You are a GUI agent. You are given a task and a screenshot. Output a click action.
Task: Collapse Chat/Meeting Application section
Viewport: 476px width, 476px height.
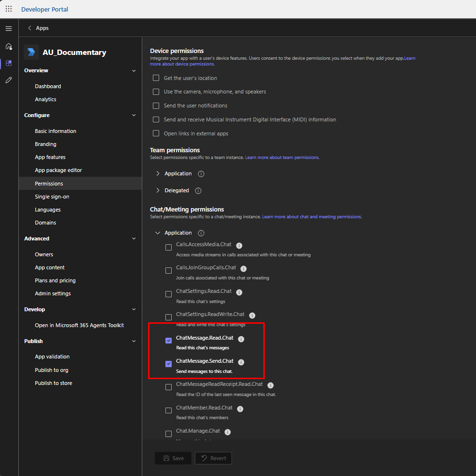pyautogui.click(x=158, y=233)
